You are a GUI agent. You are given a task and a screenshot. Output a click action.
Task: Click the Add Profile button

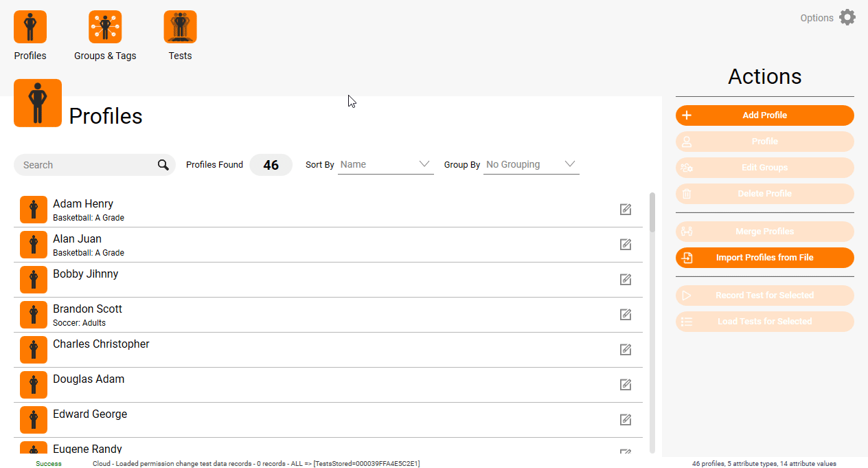click(x=764, y=115)
